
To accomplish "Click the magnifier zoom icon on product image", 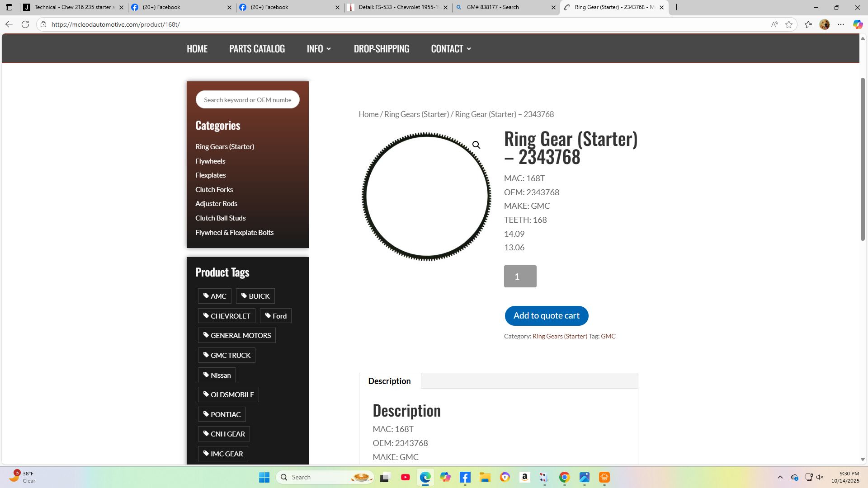I will click(476, 145).
